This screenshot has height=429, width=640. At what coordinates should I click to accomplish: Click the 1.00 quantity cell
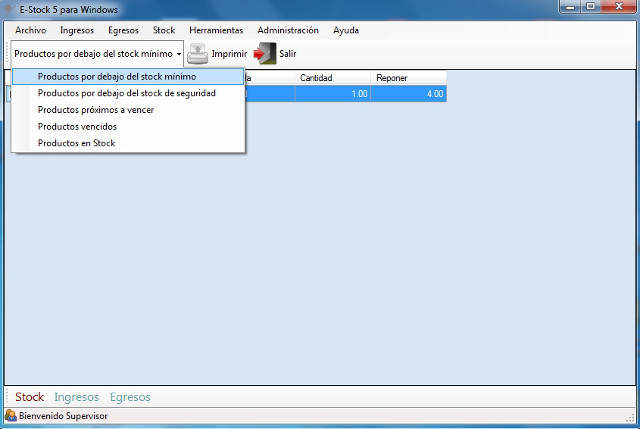pyautogui.click(x=332, y=93)
